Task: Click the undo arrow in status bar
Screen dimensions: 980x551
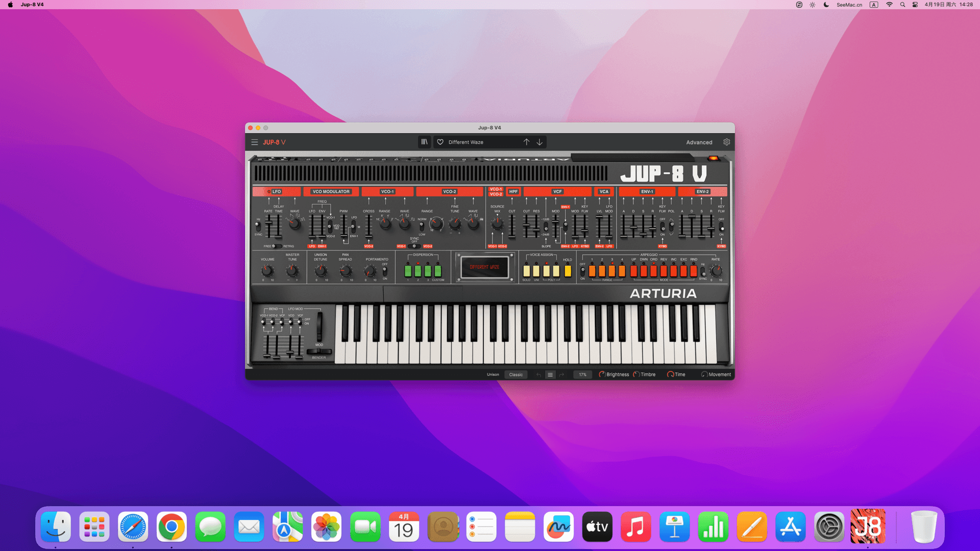Action: (538, 374)
